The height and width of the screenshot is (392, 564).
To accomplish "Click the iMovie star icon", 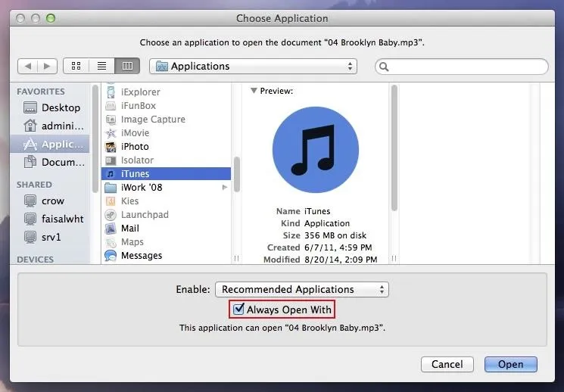I will click(111, 133).
